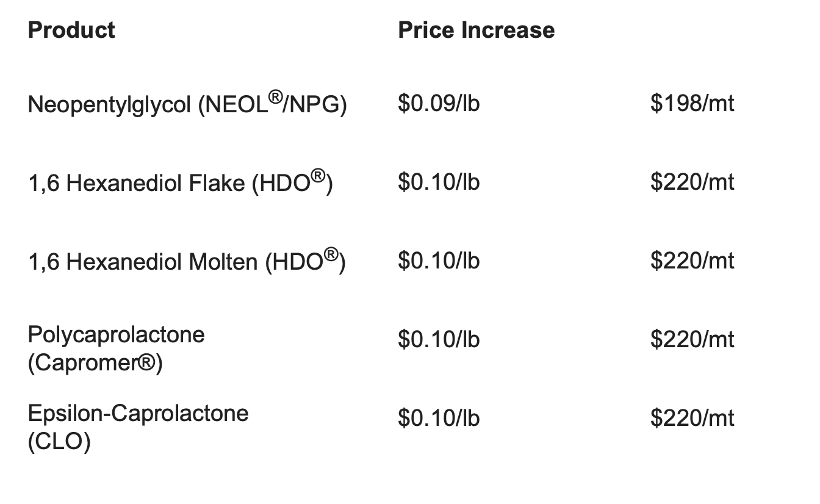This screenshot has height=504, width=820.
Task: Click the $0.10/lb value for Hexanediol Flake
Action: 439,182
